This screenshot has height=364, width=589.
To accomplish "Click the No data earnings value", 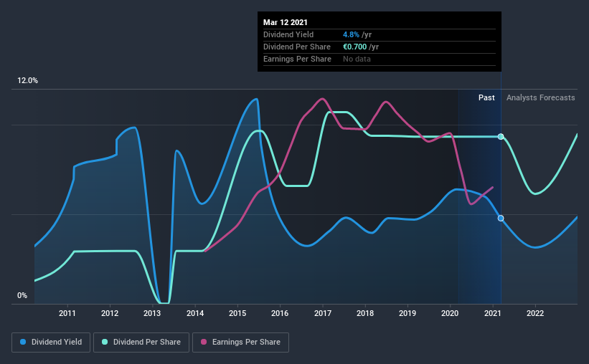I will point(357,59).
